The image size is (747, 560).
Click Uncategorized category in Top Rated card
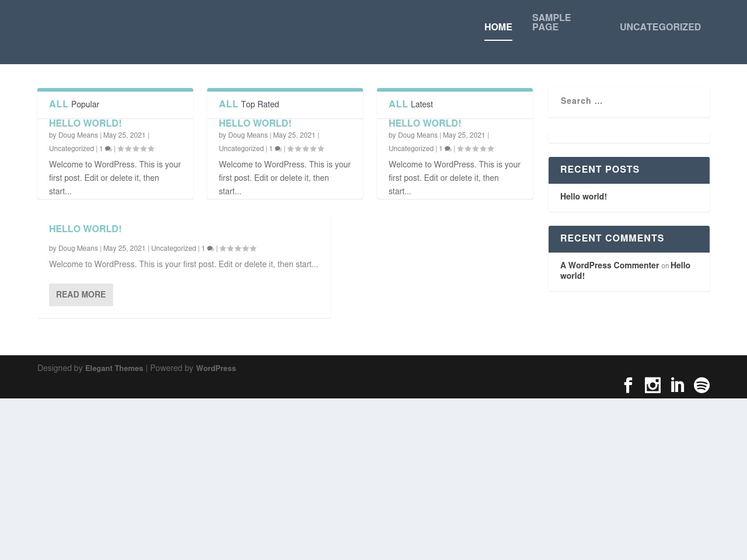coord(241,149)
